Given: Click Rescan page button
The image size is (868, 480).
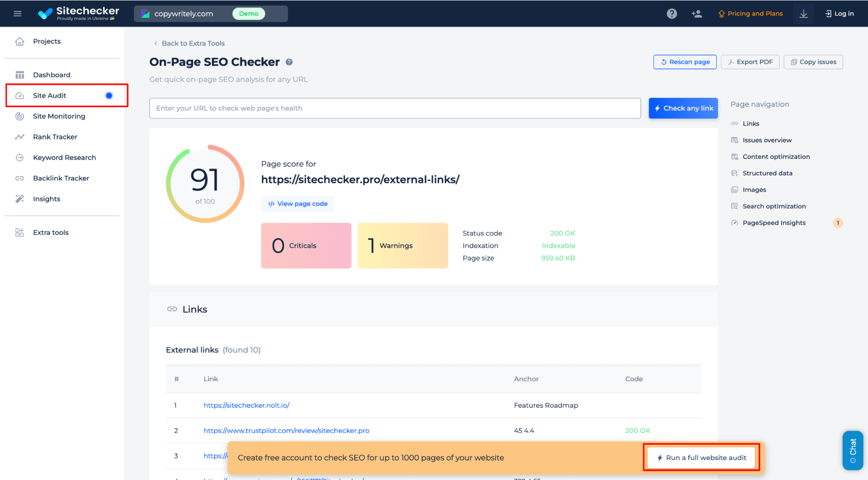Looking at the screenshot, I should [685, 62].
